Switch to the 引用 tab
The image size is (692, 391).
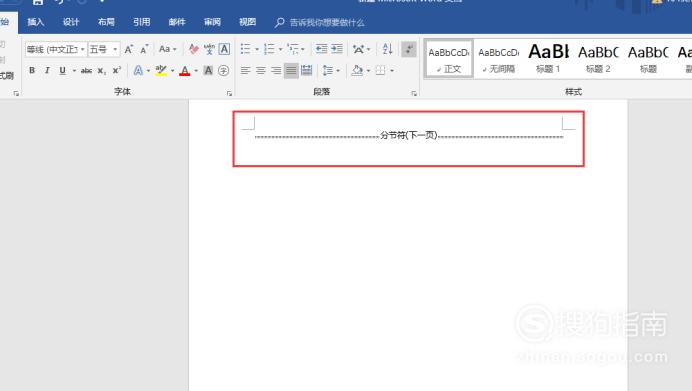pyautogui.click(x=142, y=22)
